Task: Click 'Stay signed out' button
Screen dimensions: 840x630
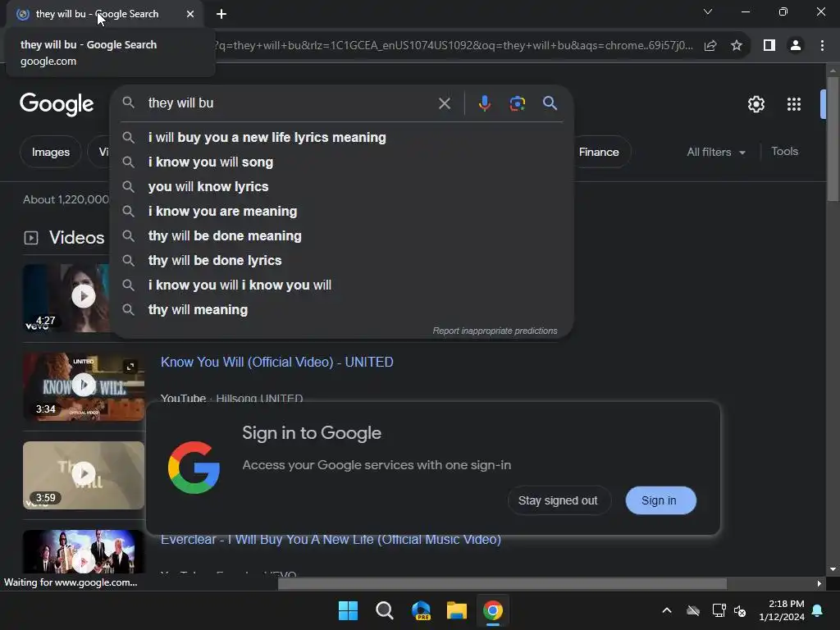Action: click(x=558, y=500)
